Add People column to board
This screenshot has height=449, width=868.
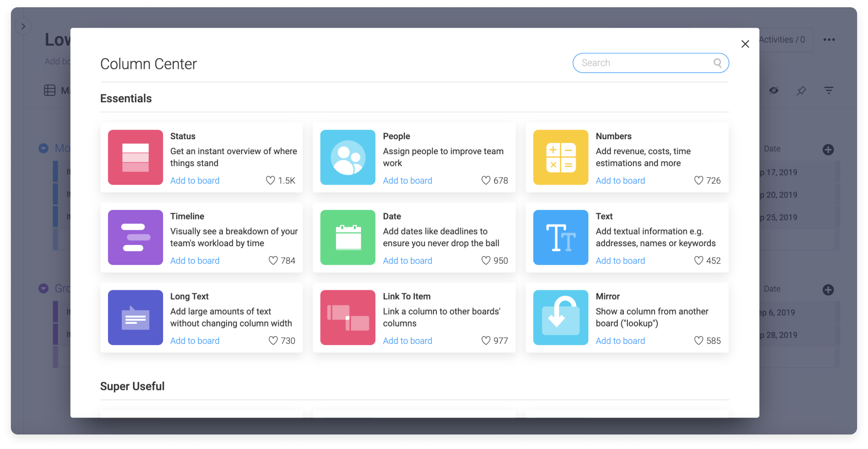(x=408, y=181)
